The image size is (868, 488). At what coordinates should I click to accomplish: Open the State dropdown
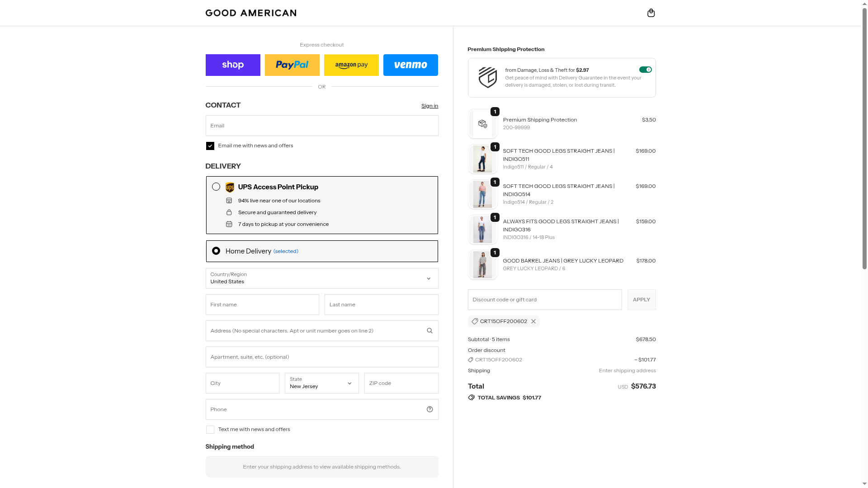[x=321, y=383]
